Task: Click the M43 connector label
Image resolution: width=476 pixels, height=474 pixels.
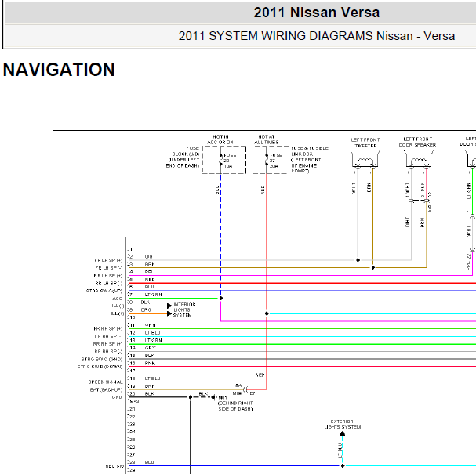Action: [x=134, y=401]
